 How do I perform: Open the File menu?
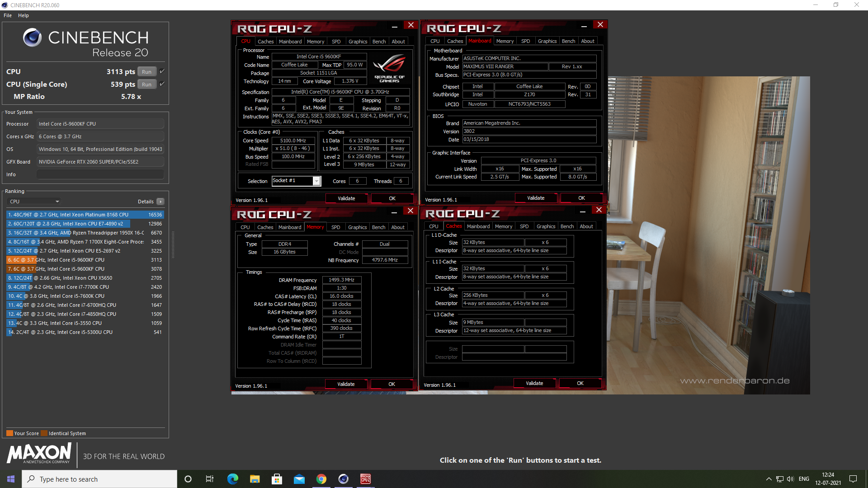tap(8, 15)
